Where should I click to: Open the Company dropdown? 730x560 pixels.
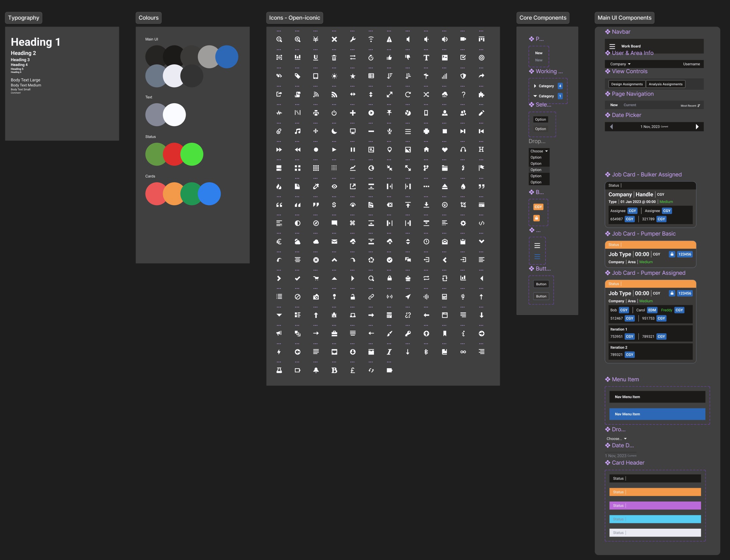620,64
